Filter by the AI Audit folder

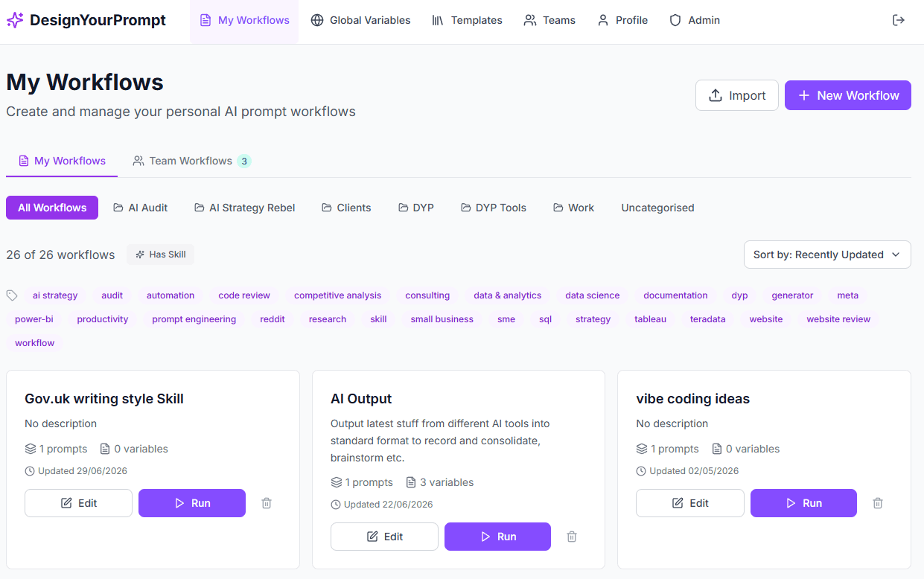140,208
